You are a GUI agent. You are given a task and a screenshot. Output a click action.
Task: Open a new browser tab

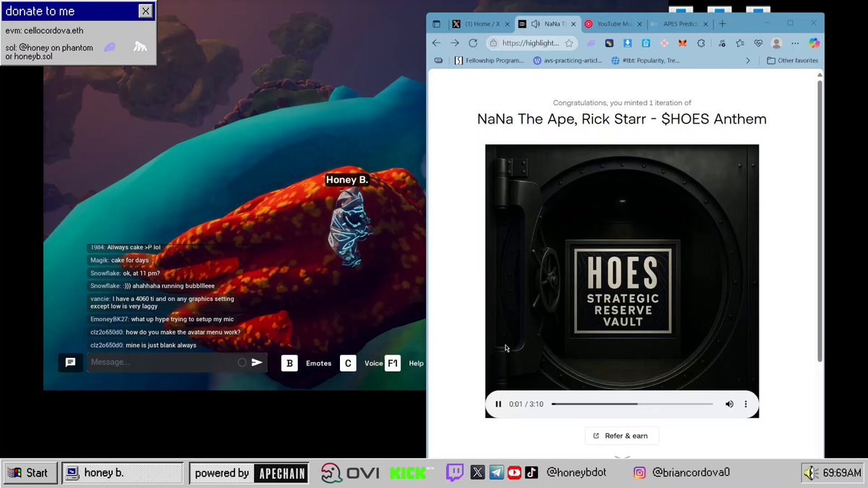coord(722,23)
